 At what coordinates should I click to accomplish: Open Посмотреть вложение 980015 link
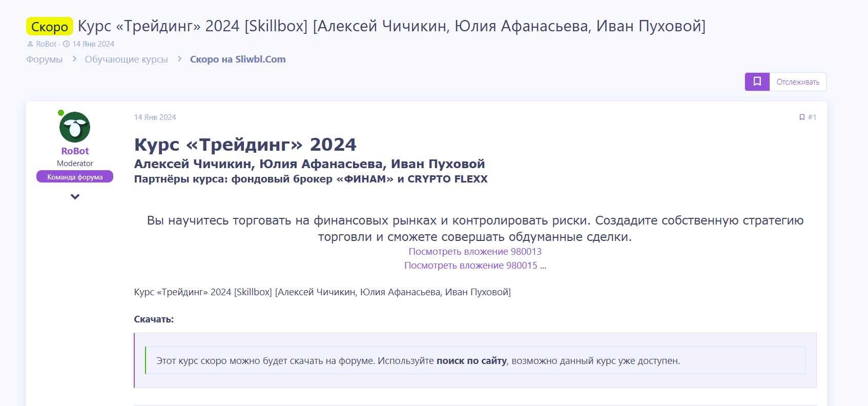pos(471,266)
